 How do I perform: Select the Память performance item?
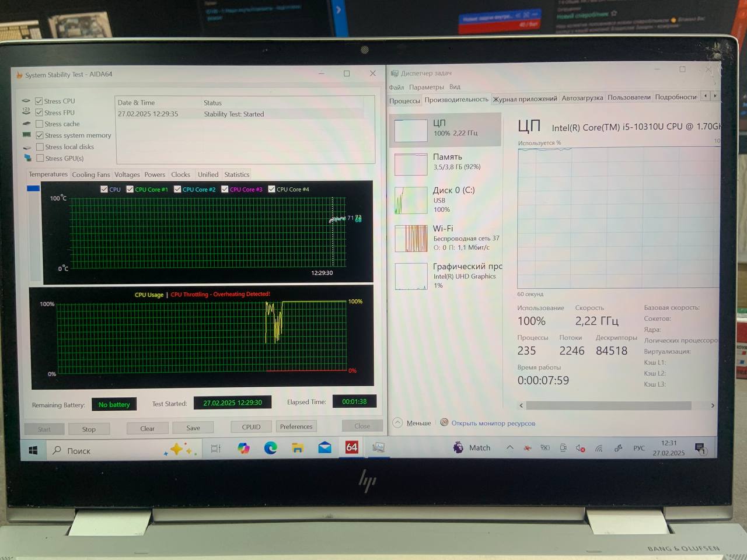pyautogui.click(x=445, y=163)
